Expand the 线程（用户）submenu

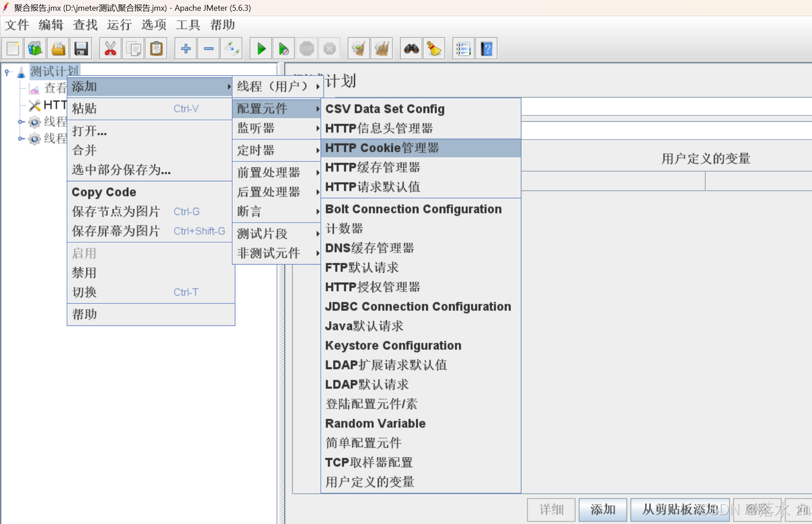(x=278, y=86)
